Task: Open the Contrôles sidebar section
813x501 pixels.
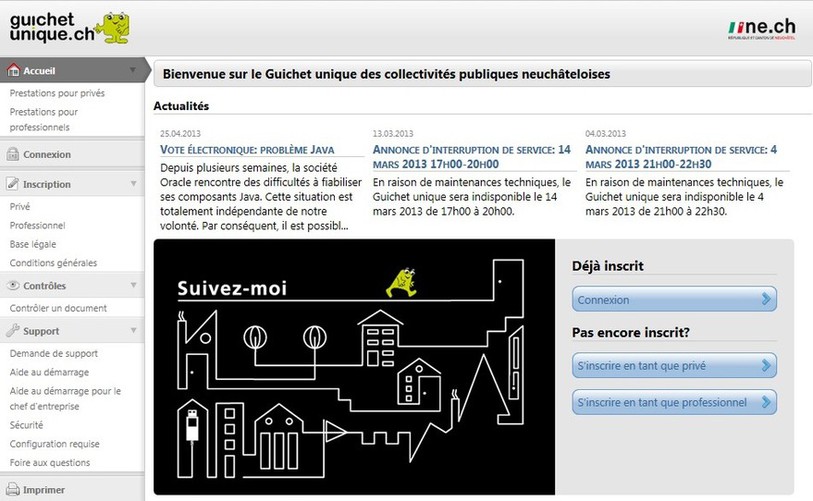Action: tap(72, 285)
